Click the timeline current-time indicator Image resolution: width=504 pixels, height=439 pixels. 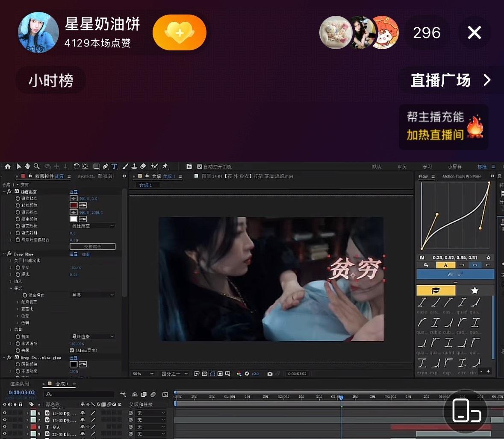pyautogui.click(x=341, y=398)
